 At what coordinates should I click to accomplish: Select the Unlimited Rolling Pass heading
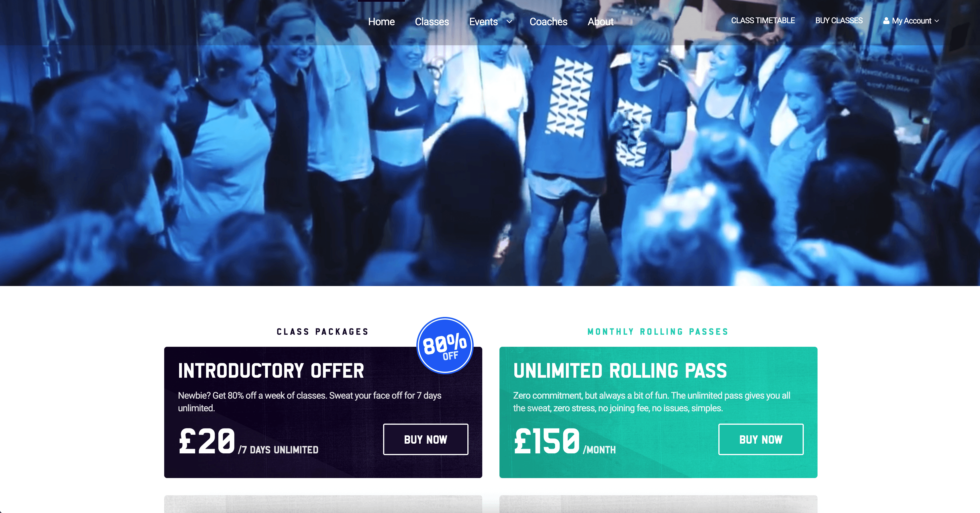(620, 371)
